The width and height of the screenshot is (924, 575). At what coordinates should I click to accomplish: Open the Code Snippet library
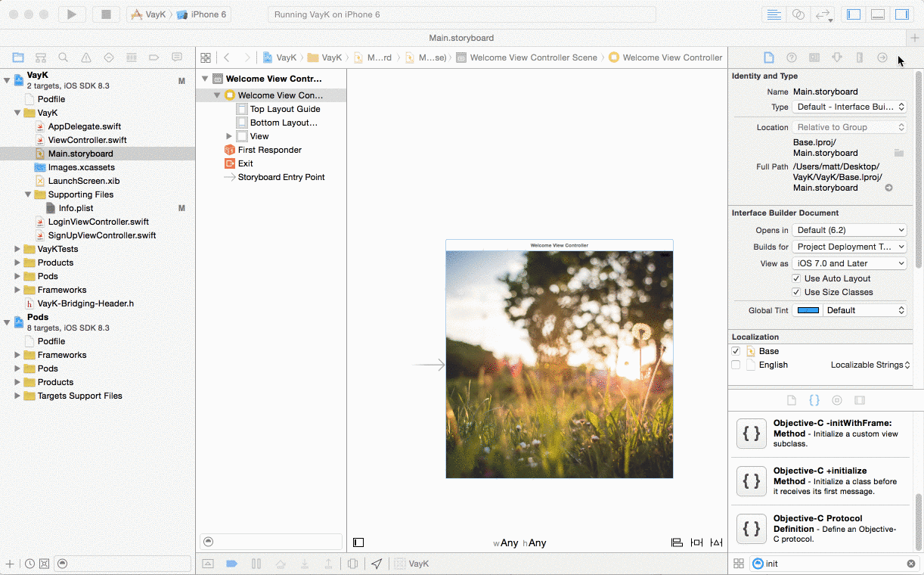click(x=814, y=400)
